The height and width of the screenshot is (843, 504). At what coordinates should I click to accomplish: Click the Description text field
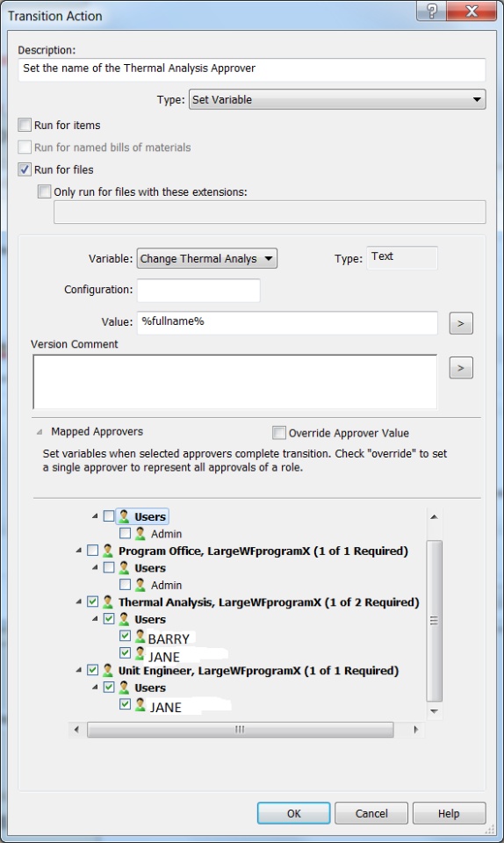pyautogui.click(x=252, y=69)
